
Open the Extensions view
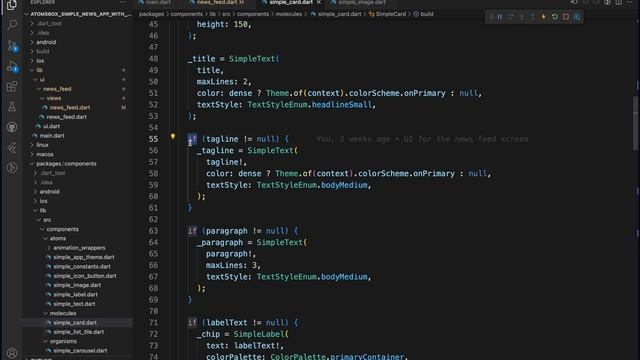click(12, 87)
